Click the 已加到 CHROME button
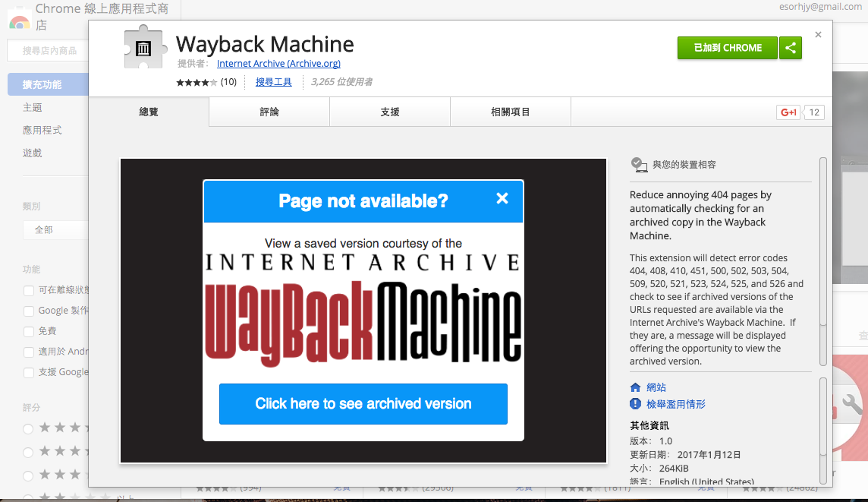 click(x=728, y=48)
